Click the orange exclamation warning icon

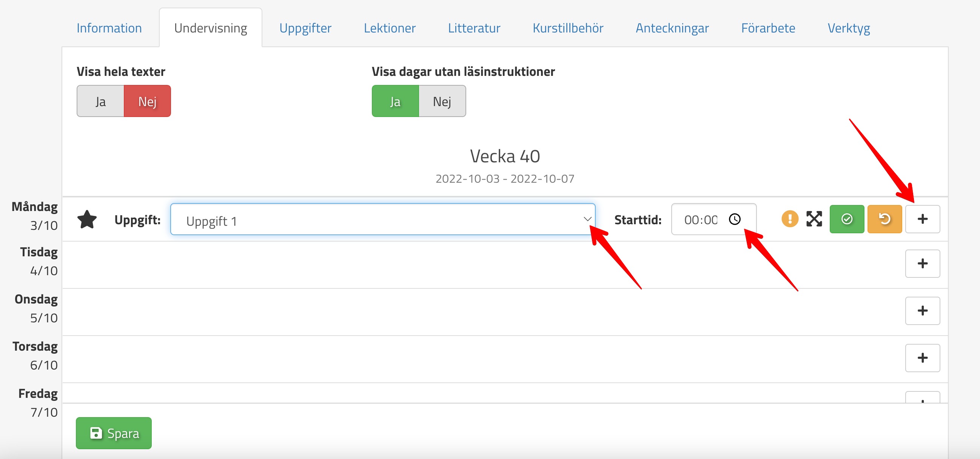point(790,219)
